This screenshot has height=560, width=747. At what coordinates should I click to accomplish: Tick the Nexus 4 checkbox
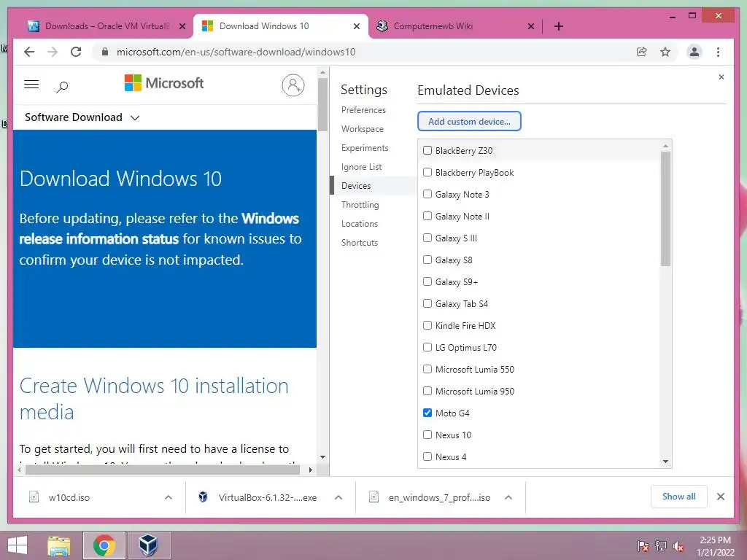click(427, 456)
